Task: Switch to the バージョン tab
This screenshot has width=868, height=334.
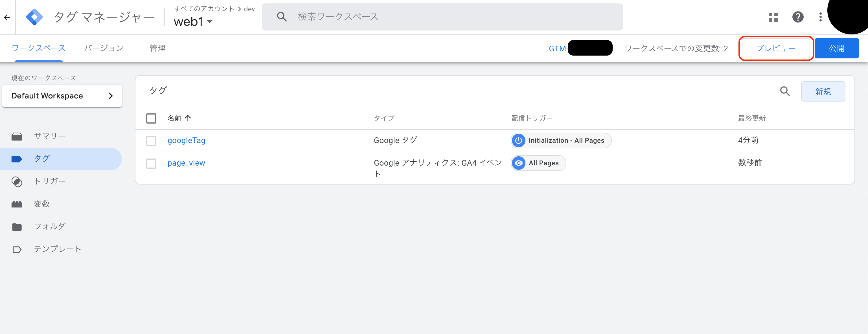Action: pyautogui.click(x=104, y=48)
